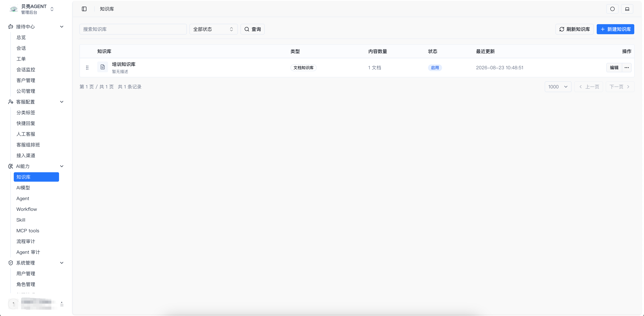The height and width of the screenshot is (316, 644).
Task: Click 刷新知识库 button
Action: (x=574, y=29)
